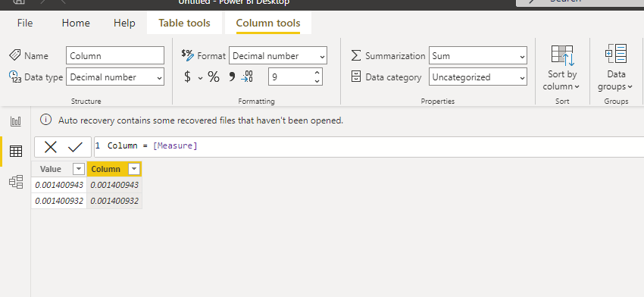The width and height of the screenshot is (644, 297).
Task: Click the Search box in title bar
Action: pyautogui.click(x=580, y=2)
